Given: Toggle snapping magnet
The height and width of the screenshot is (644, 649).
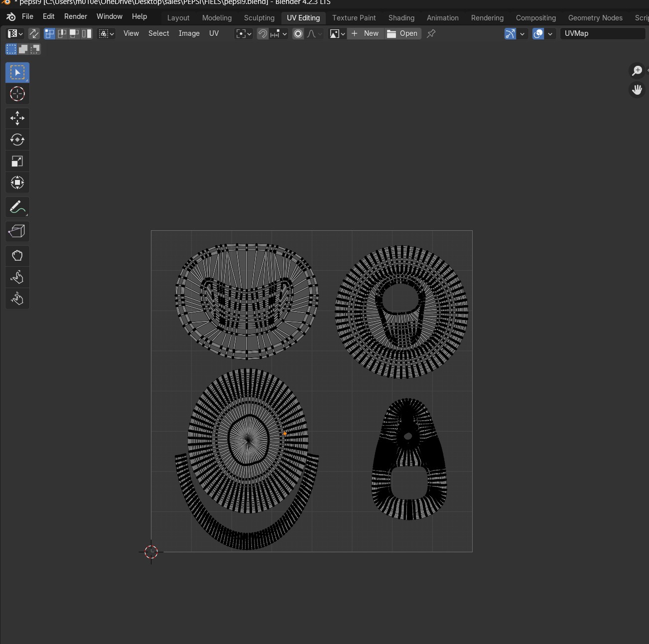Looking at the screenshot, I should (x=262, y=33).
